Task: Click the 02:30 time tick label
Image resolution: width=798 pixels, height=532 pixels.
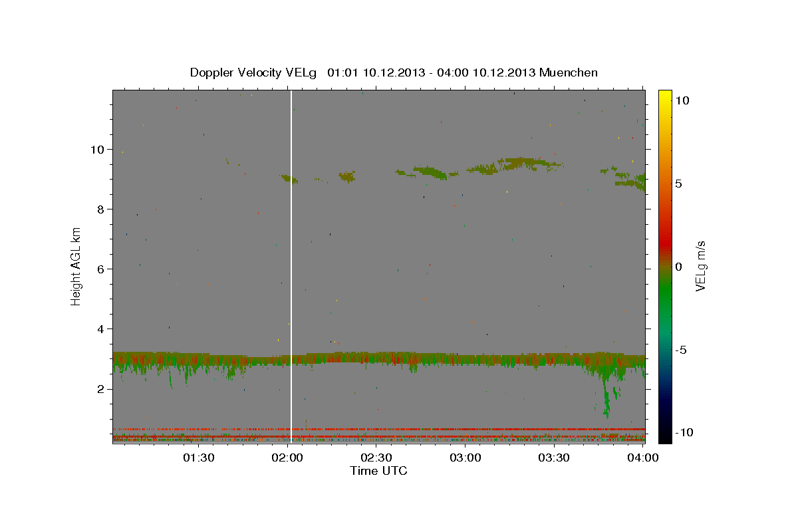Action: click(x=376, y=458)
